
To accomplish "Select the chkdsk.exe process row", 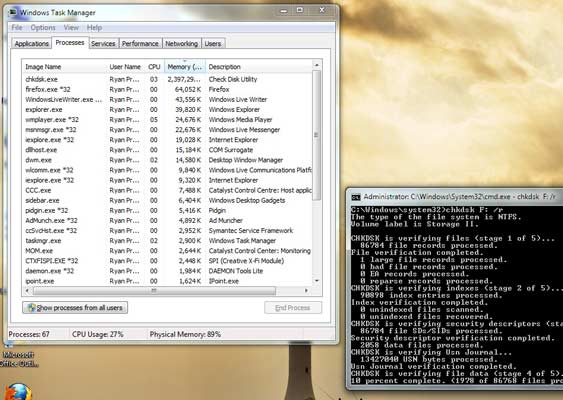I will tap(167, 79).
